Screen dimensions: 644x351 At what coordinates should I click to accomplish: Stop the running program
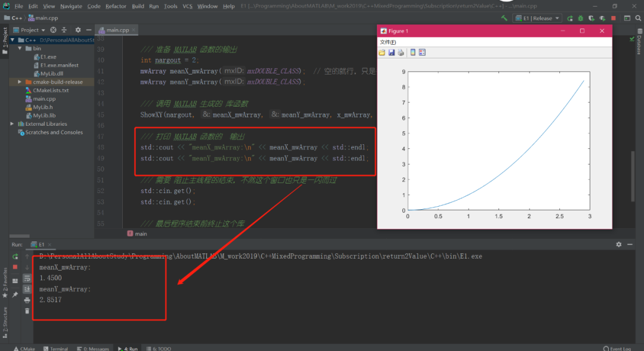pyautogui.click(x=612, y=18)
